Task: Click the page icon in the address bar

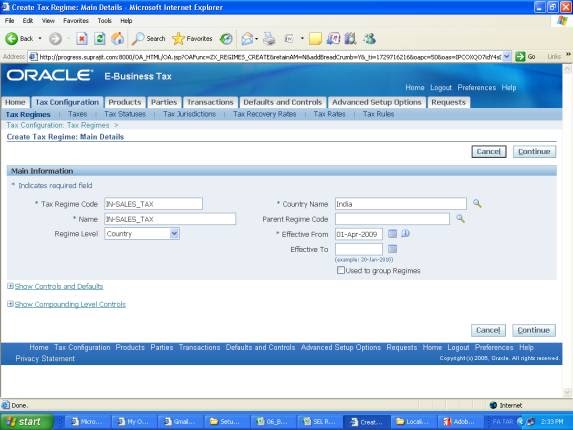Action: point(33,57)
